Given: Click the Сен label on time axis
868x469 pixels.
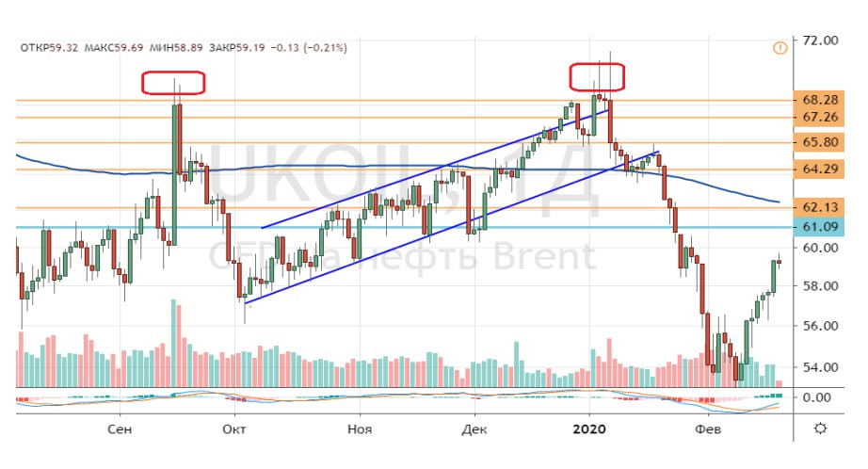Looking at the screenshot, I should pyautogui.click(x=121, y=429).
